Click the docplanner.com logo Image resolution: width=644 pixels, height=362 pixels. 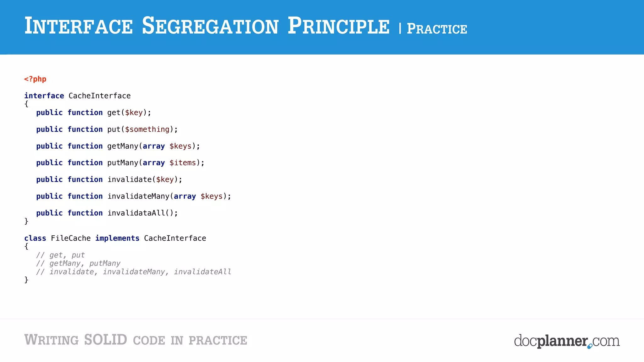pyautogui.click(x=567, y=341)
